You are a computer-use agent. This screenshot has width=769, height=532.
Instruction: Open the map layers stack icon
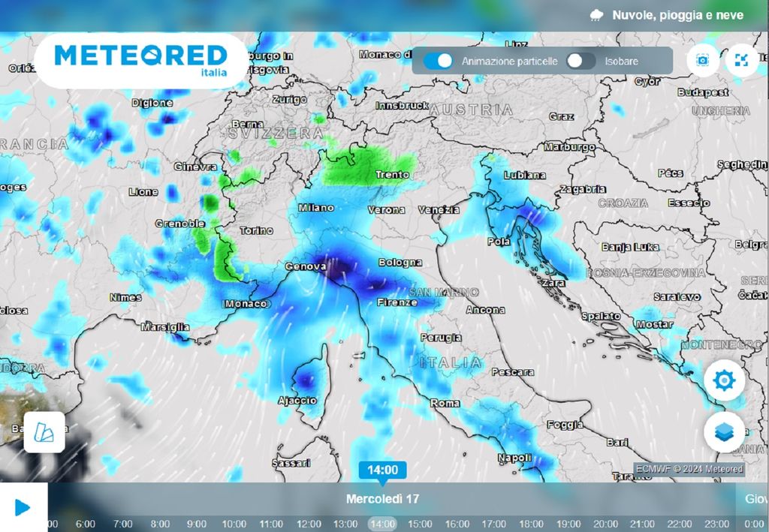[x=724, y=431]
